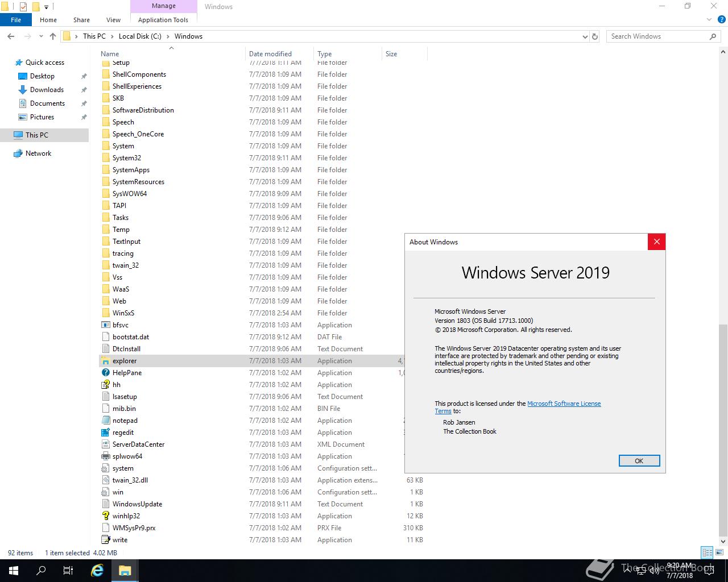The height and width of the screenshot is (582, 728).
Task: Refresh the current folder
Action: 595,36
